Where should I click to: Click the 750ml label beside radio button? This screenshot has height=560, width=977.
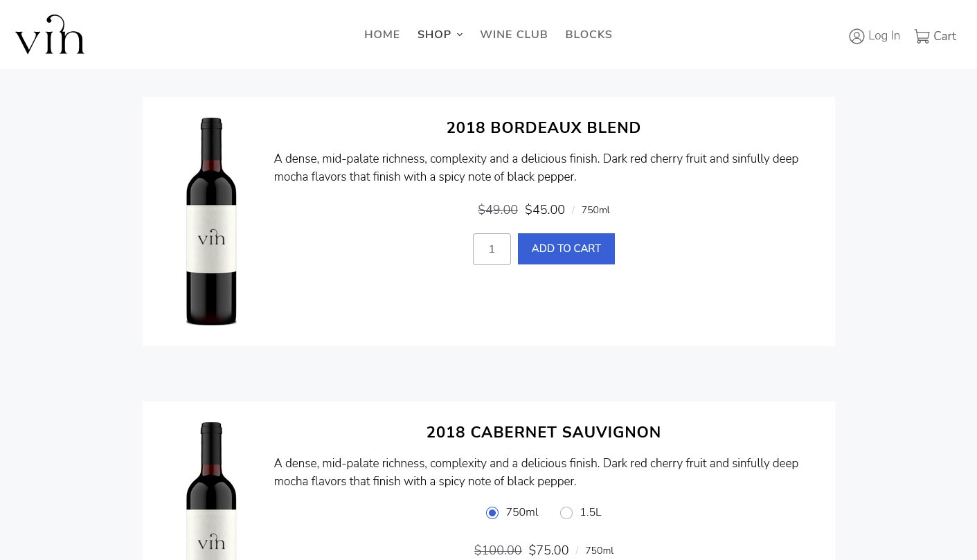tap(522, 512)
